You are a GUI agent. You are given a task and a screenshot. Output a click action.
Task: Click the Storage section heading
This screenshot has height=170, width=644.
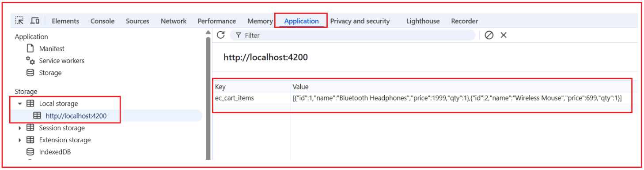(26, 92)
